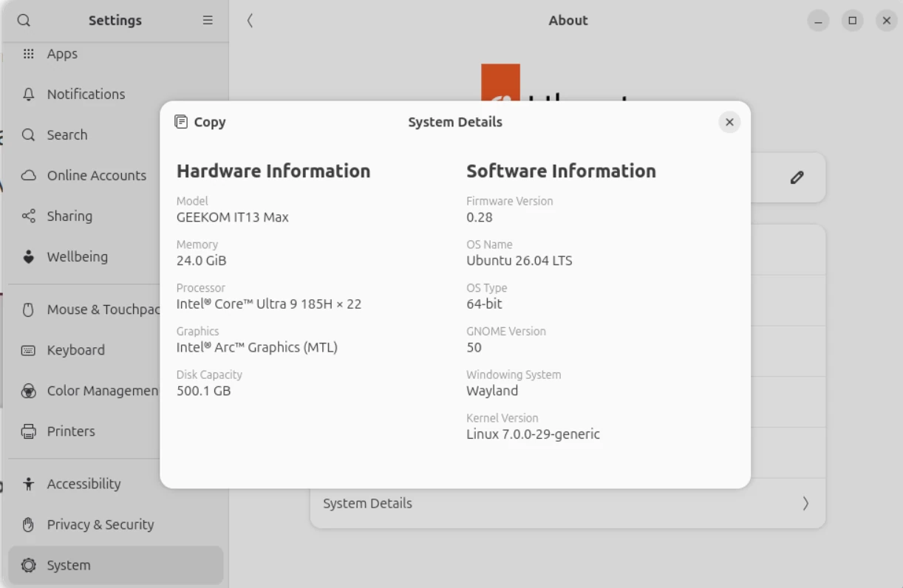
Task: Click the Notifications bell icon
Action: pos(28,95)
